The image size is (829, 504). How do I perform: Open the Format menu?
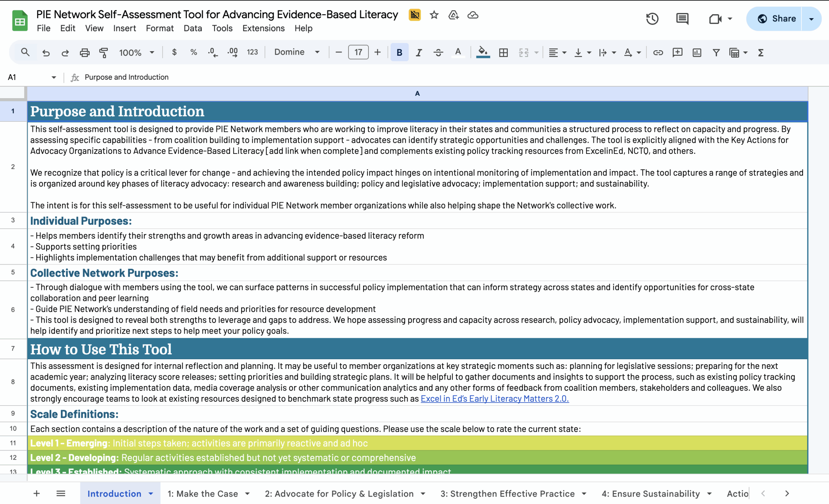coord(159,29)
